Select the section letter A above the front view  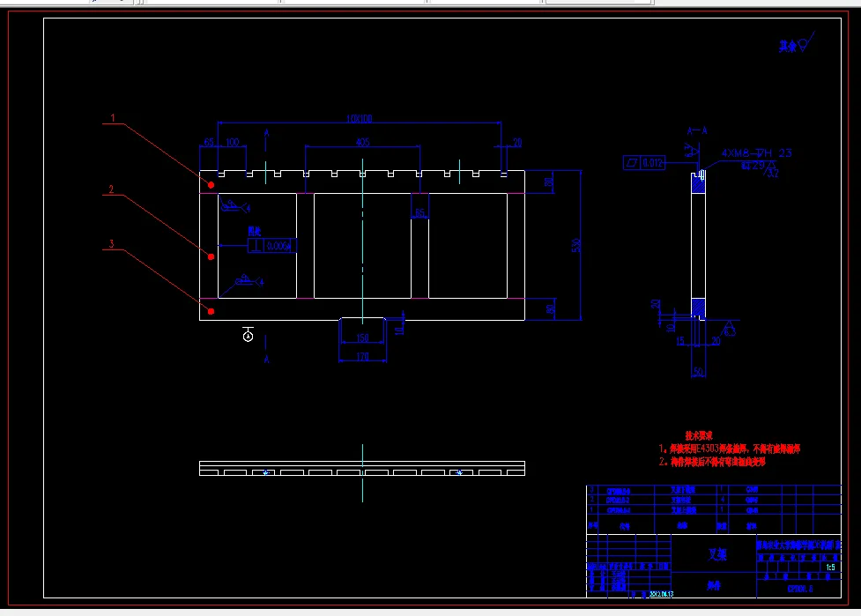(x=267, y=133)
